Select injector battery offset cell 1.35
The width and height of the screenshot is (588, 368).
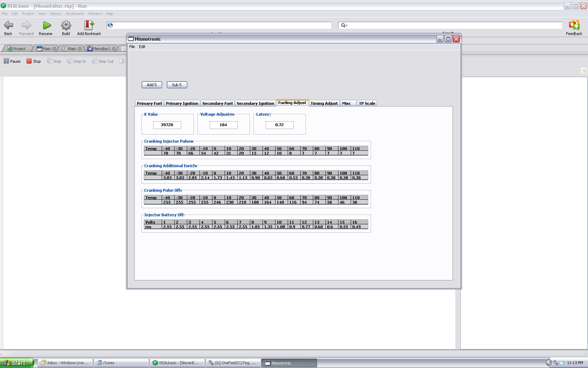269,227
